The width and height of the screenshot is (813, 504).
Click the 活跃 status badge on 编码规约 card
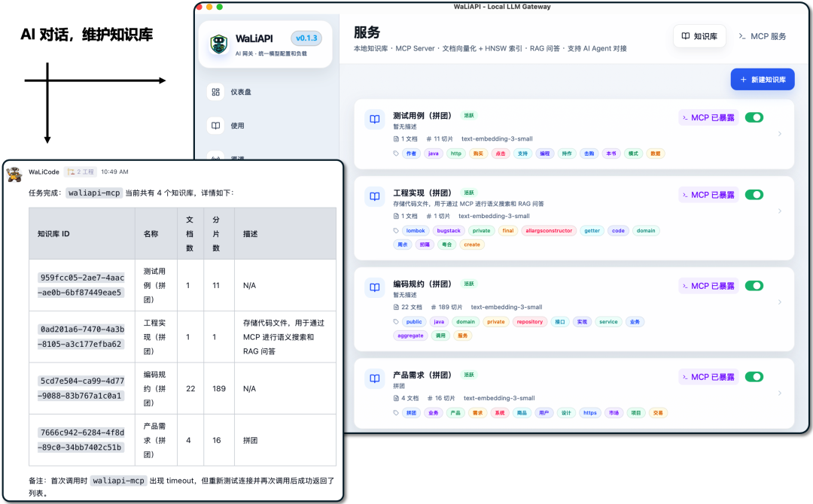[469, 284]
